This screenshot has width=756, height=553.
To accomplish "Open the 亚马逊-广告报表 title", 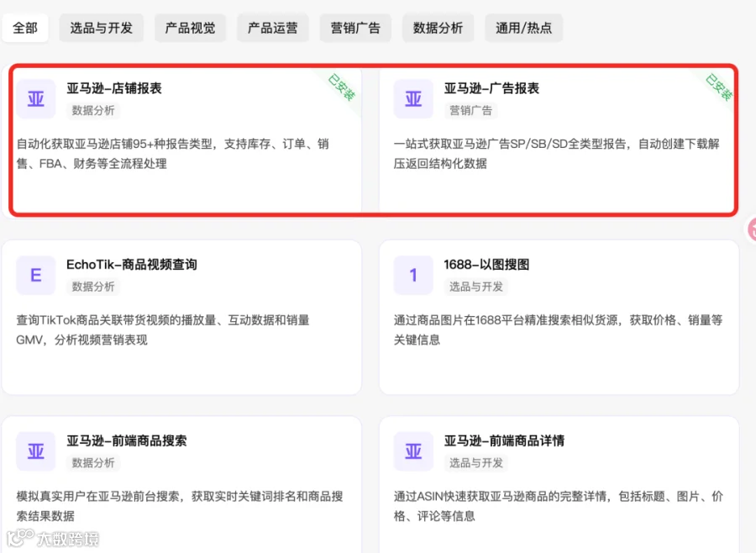I will (491, 88).
